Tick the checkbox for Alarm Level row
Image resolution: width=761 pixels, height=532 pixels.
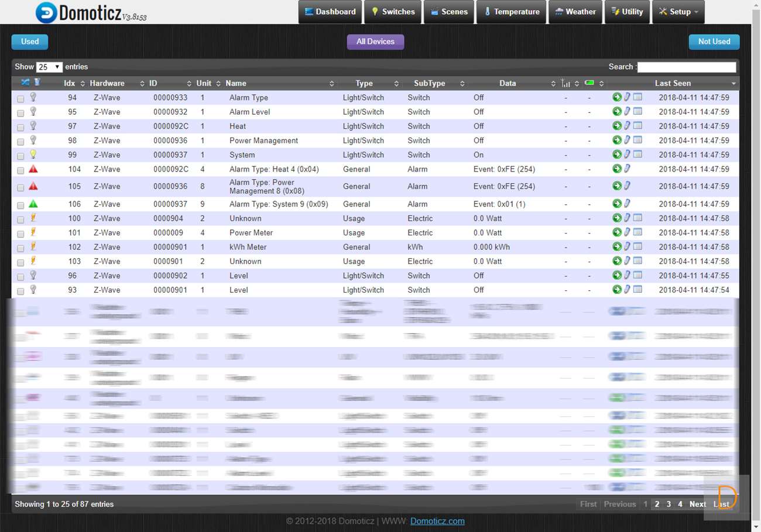coord(20,113)
